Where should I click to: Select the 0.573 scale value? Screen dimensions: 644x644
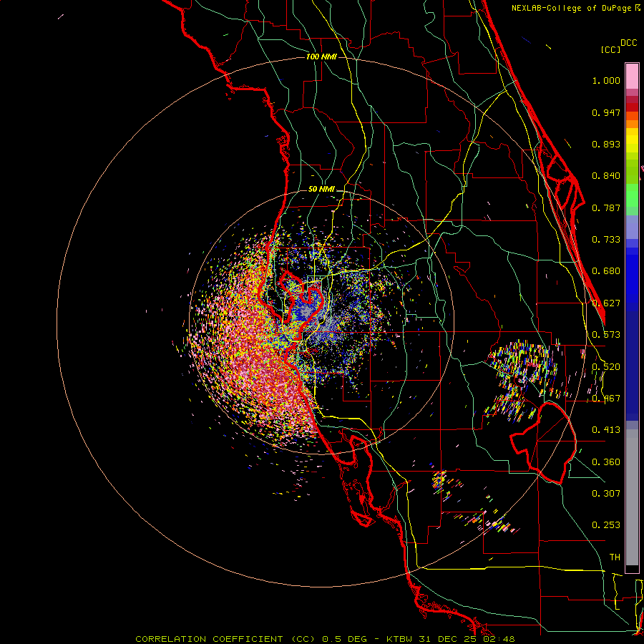pos(606,335)
